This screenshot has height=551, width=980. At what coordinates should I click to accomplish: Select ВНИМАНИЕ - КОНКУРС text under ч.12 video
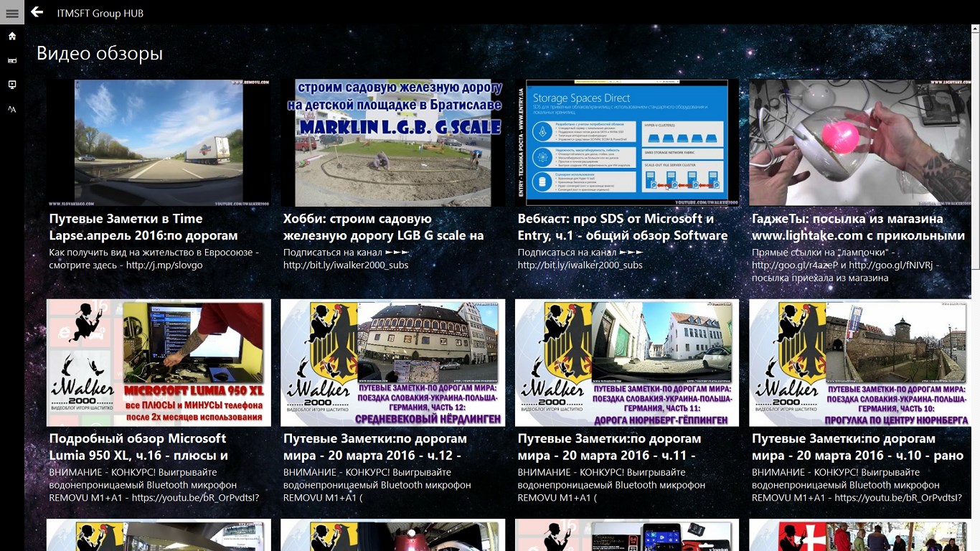pos(377,485)
